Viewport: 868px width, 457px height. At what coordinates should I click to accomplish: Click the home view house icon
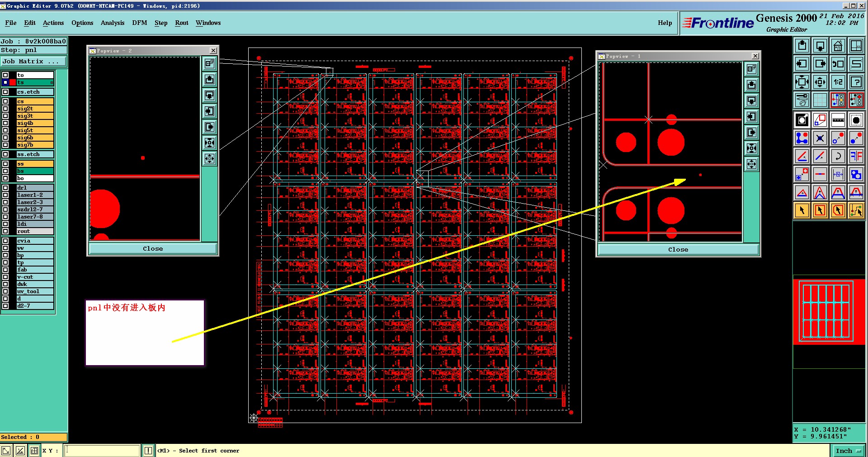838,46
